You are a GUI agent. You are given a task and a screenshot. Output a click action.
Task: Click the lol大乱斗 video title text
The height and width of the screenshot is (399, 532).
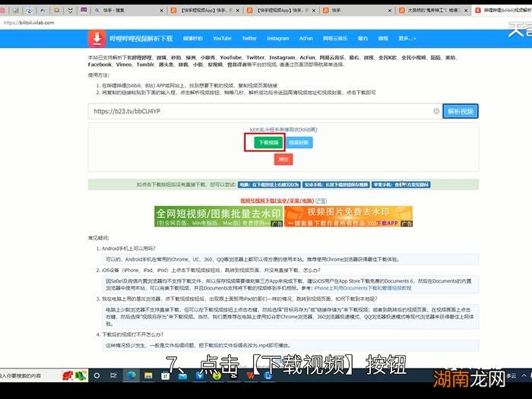(283, 130)
